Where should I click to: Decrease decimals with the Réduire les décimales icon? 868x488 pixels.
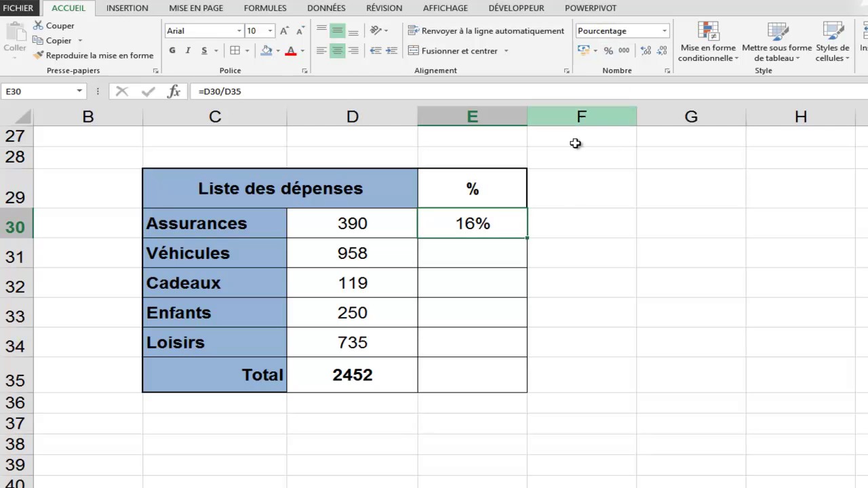(x=662, y=50)
